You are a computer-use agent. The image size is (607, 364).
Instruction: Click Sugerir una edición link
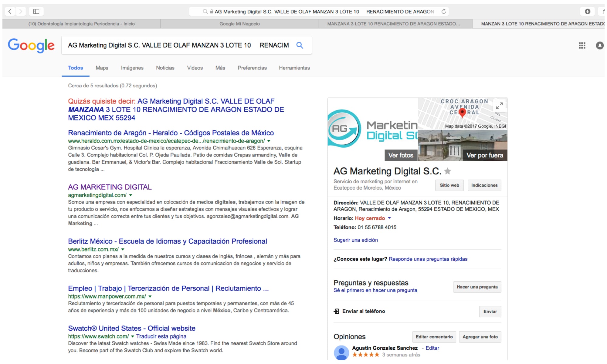(x=355, y=240)
